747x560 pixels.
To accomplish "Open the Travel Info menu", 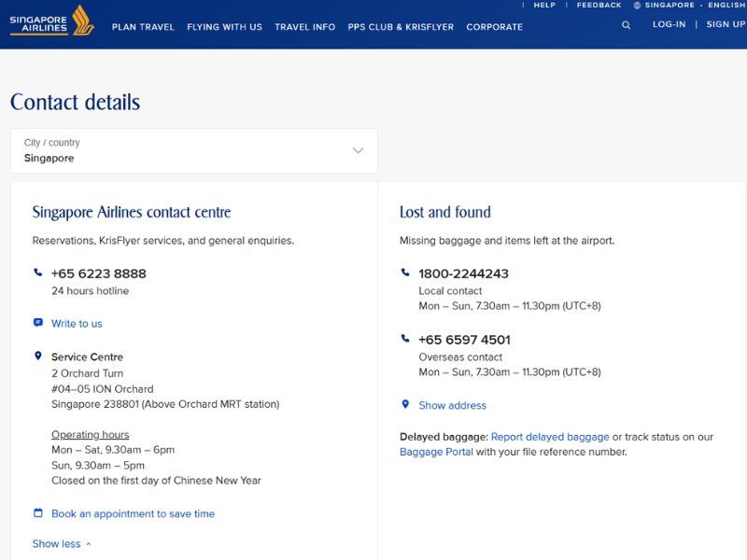I will (x=305, y=27).
